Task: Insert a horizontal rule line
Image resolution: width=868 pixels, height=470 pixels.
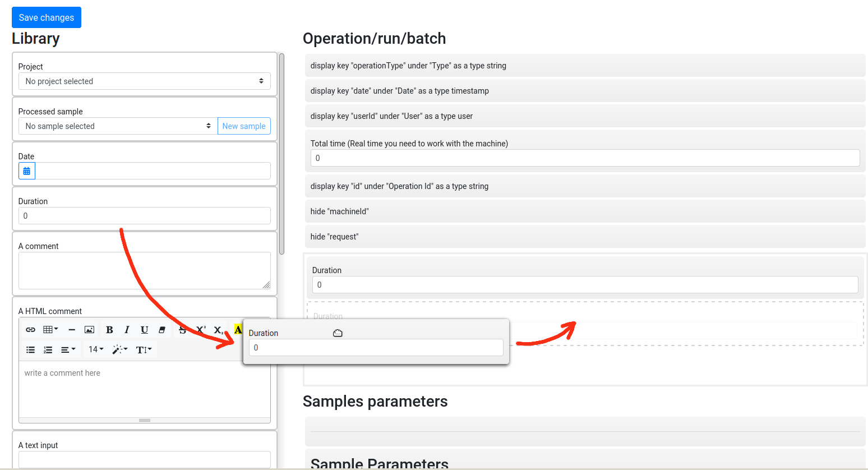Action: tap(72, 330)
